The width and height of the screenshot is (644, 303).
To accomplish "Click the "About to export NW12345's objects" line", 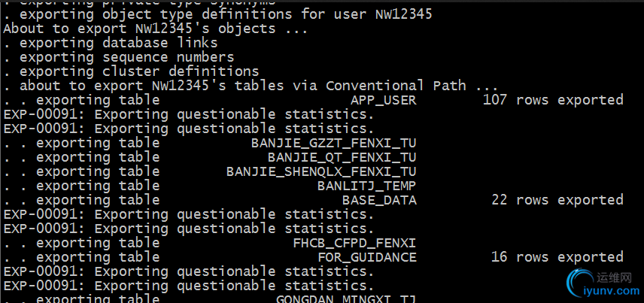I will click(x=155, y=29).
